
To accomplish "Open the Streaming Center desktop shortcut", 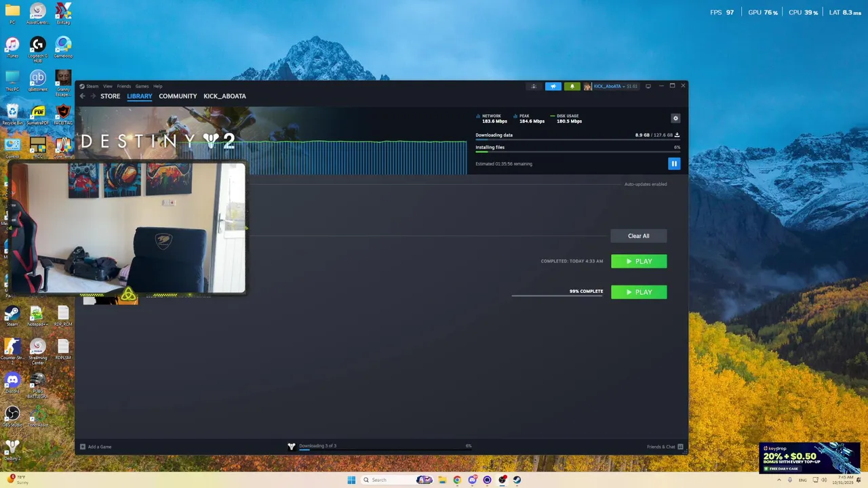I will [38, 352].
